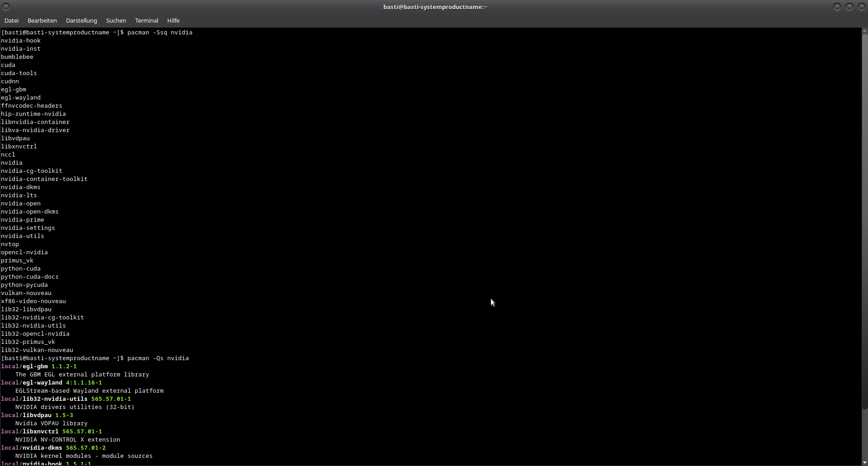Screen dimensions: 868x466
Task: Click the 'local/nvidia-dkms 565.57.01-2' line
Action: [x=53, y=448]
